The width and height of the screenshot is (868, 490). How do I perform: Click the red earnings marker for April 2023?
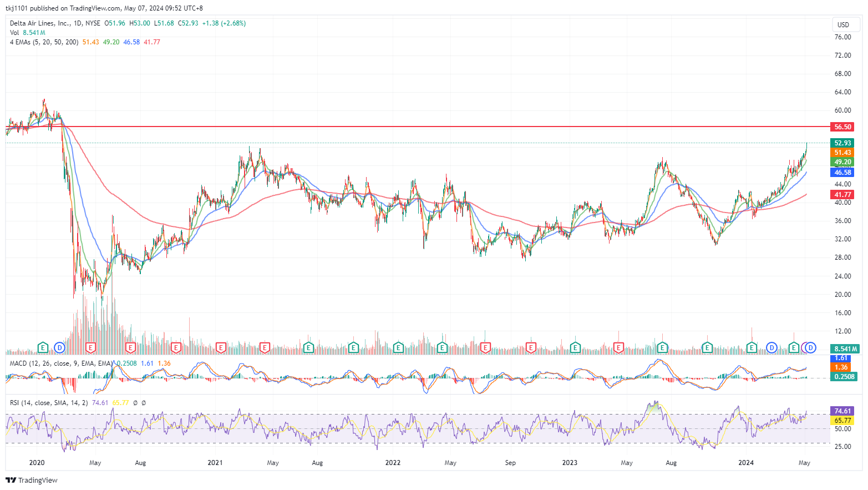pyautogui.click(x=618, y=348)
